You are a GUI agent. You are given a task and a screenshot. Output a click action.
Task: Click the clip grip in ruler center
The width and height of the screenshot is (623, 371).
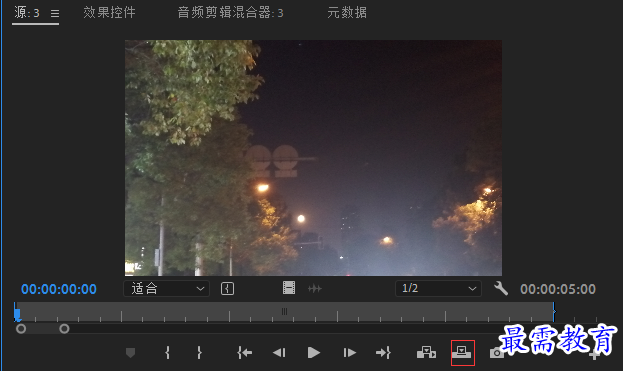(x=284, y=311)
